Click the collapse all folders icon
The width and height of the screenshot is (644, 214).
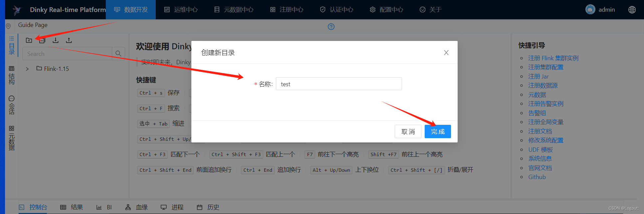click(42, 40)
